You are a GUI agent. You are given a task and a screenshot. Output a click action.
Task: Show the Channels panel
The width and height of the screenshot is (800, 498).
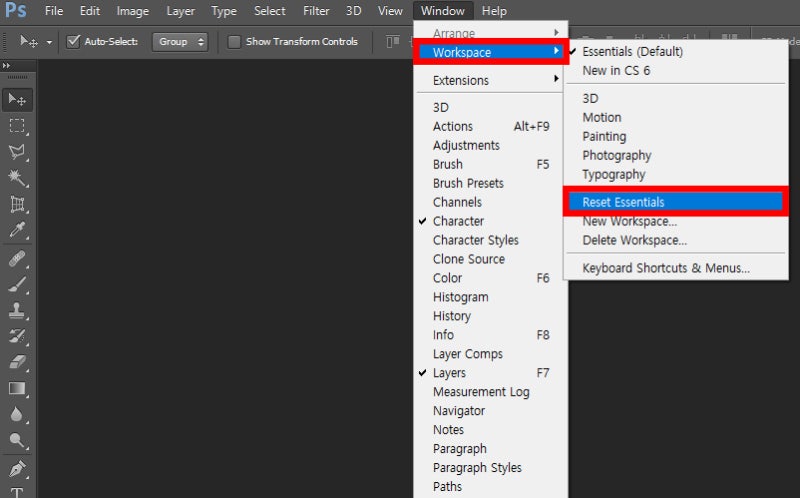pyautogui.click(x=490, y=202)
